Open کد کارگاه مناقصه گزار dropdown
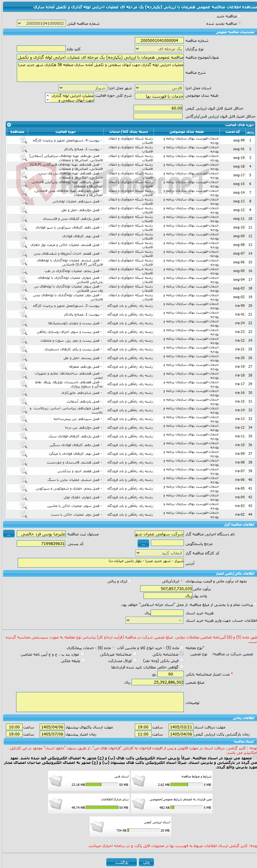The width and height of the screenshot is (257, 868). (160, 553)
